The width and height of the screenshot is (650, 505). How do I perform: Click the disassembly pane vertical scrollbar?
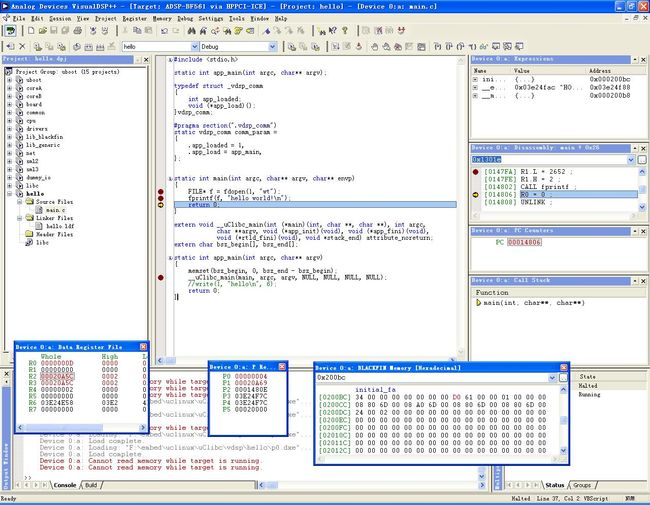pos(642,189)
